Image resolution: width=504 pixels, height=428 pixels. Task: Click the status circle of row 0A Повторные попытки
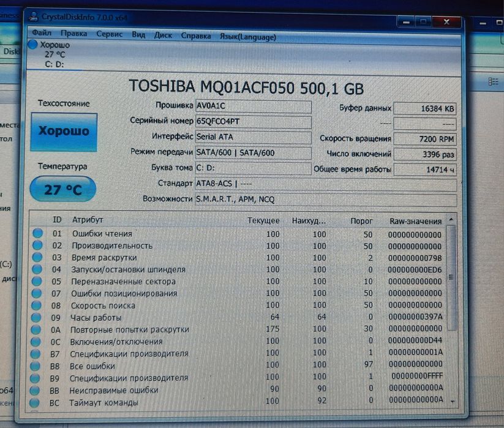pos(36,329)
